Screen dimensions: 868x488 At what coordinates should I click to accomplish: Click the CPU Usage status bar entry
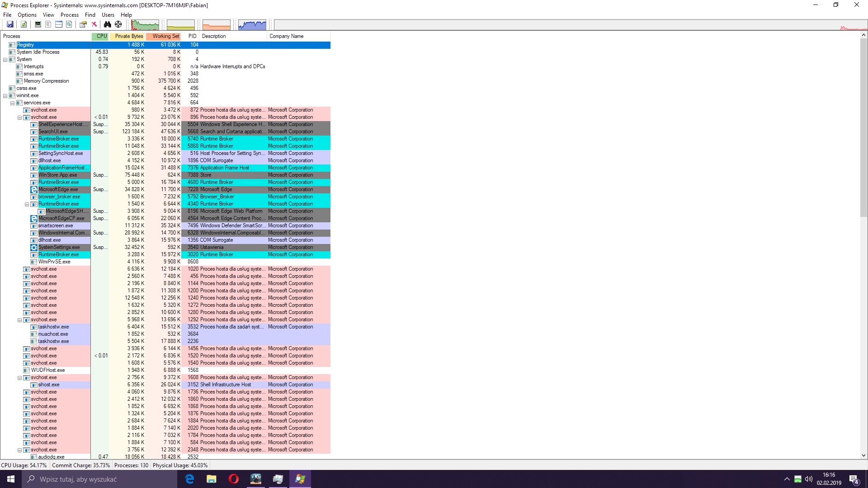point(24,465)
